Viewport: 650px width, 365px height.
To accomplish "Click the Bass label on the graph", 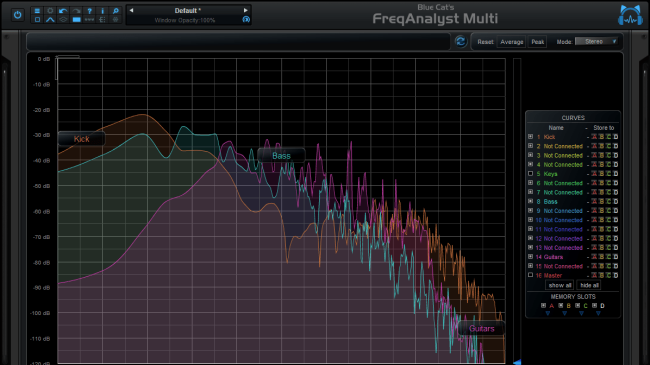I will point(281,156).
